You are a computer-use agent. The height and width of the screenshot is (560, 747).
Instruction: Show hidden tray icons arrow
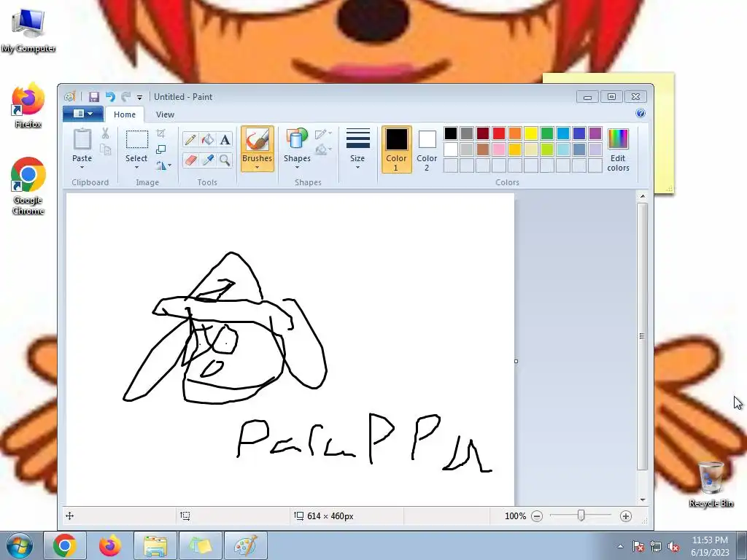pos(620,547)
